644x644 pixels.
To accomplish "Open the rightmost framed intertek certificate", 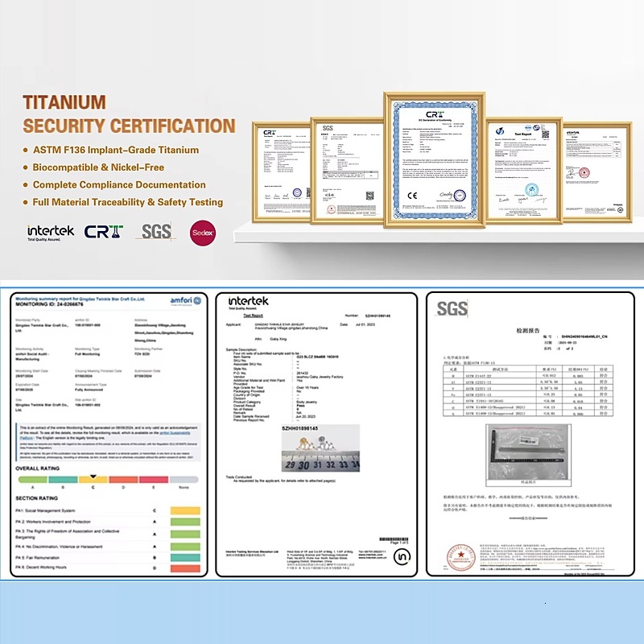I will 597,172.
